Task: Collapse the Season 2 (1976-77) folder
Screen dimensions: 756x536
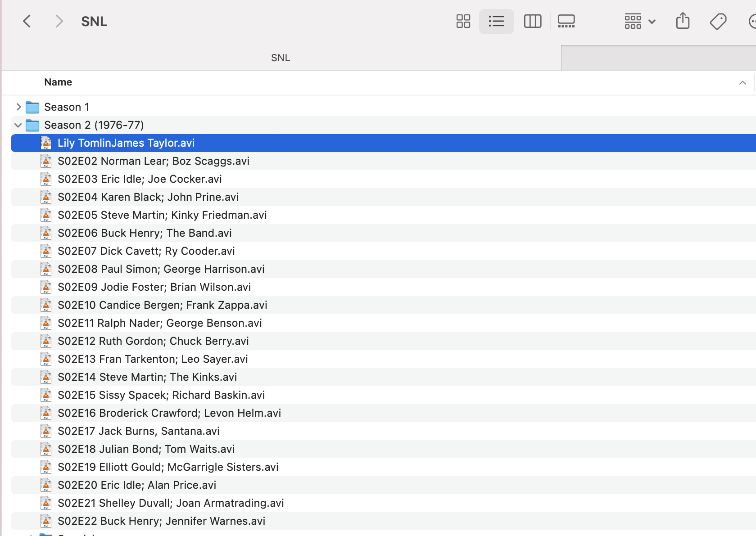Action: (18, 125)
